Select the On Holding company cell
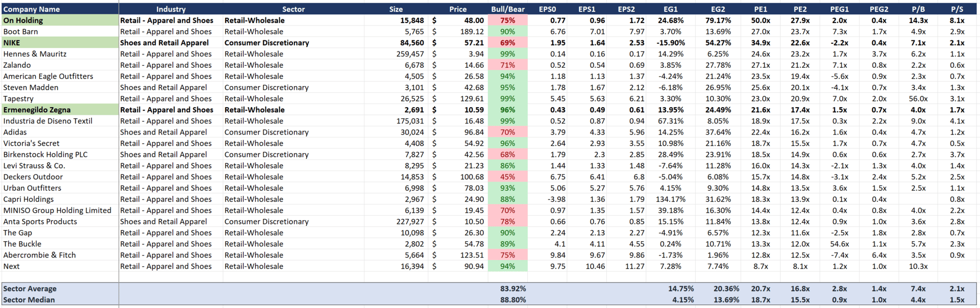The width and height of the screenshot is (980, 308). [60, 20]
